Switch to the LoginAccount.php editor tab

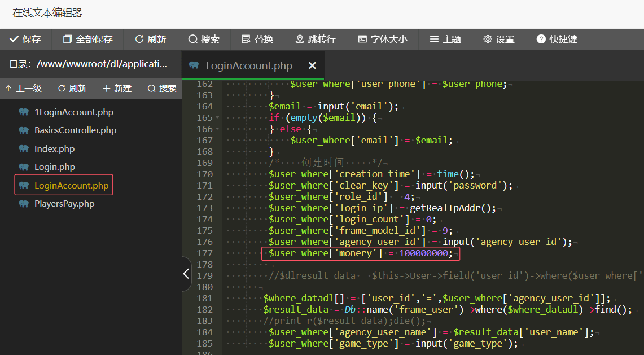(x=248, y=66)
